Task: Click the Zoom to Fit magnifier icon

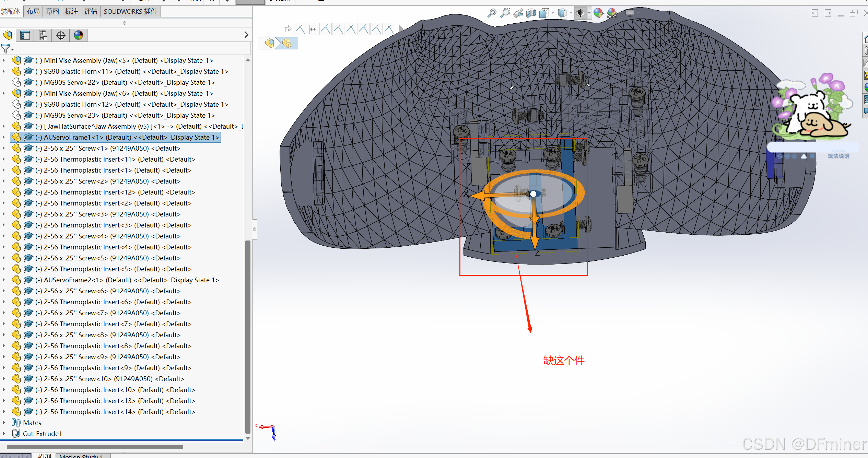Action: coord(492,13)
